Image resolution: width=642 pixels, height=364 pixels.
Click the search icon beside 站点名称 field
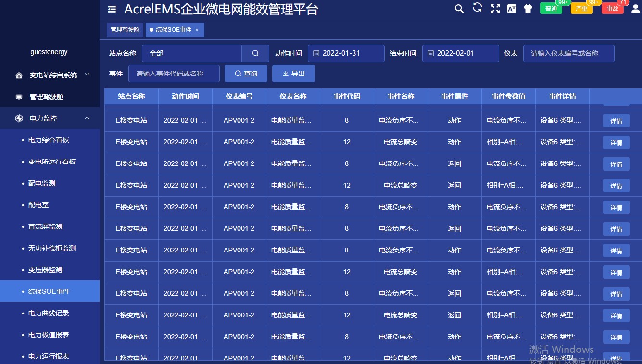point(255,53)
